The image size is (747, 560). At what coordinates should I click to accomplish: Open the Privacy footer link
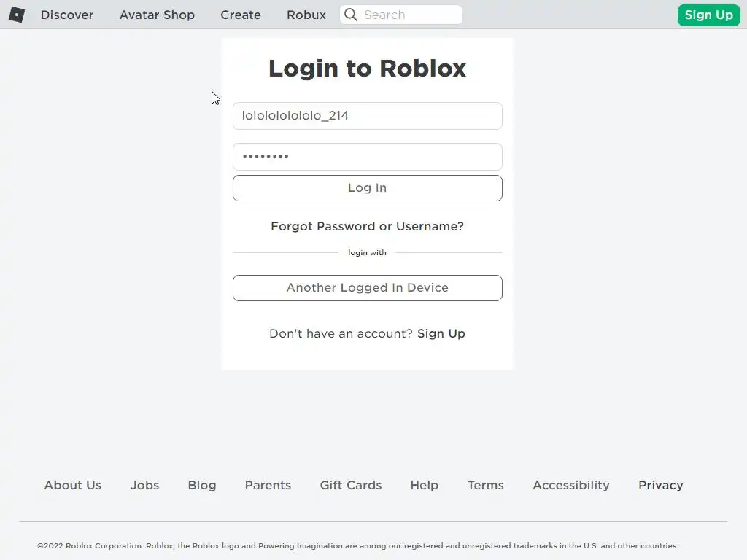(661, 485)
